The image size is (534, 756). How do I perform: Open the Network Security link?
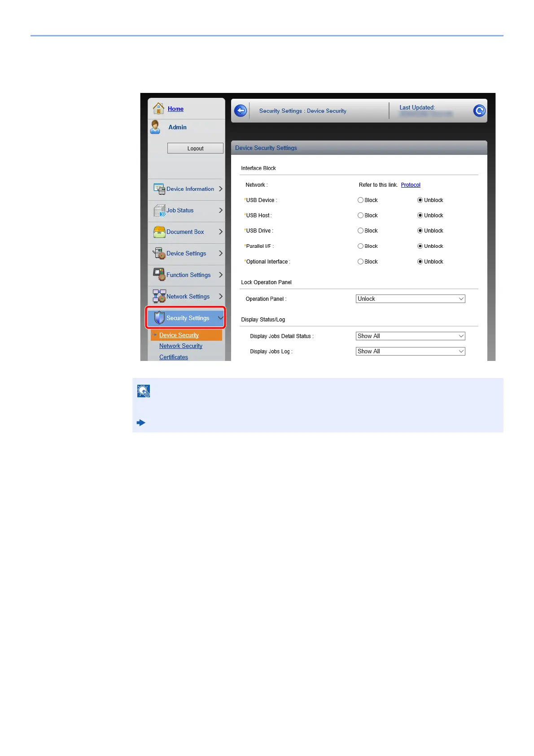point(180,346)
